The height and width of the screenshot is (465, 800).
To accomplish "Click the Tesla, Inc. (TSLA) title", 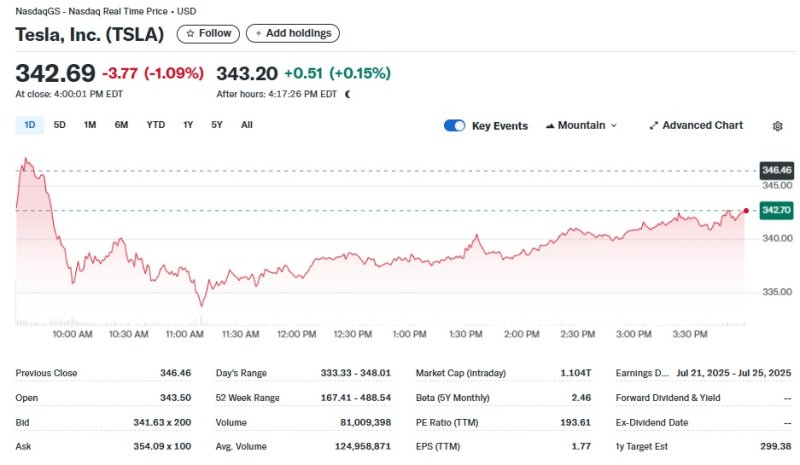I will [x=90, y=34].
